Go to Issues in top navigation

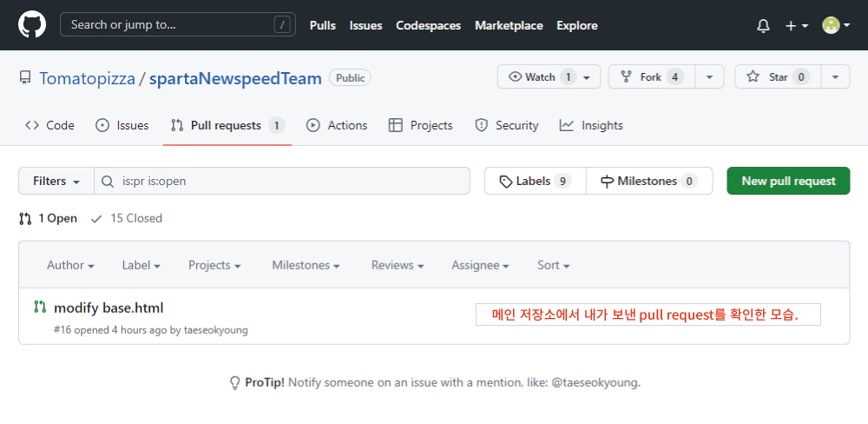point(366,25)
